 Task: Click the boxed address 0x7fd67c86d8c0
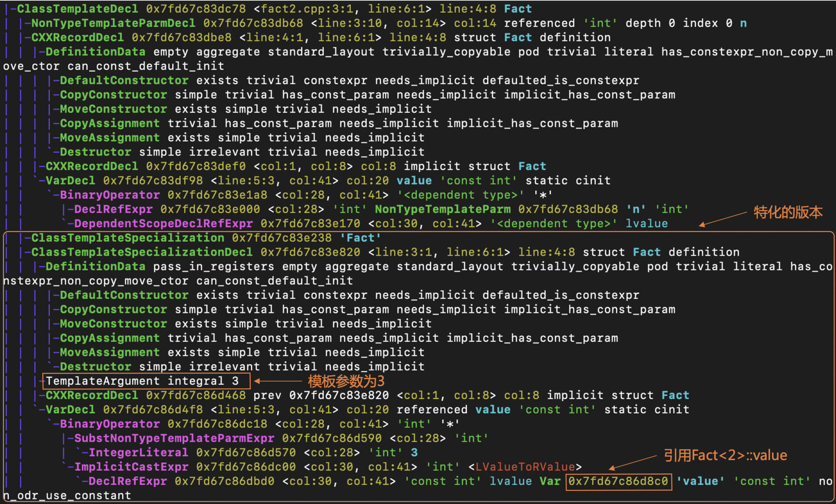(618, 481)
